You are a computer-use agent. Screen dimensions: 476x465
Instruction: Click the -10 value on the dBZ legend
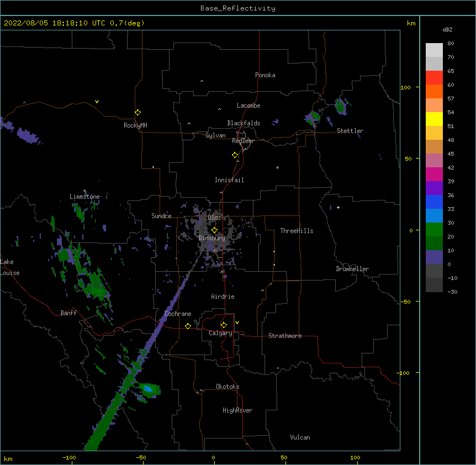pyautogui.click(x=452, y=278)
